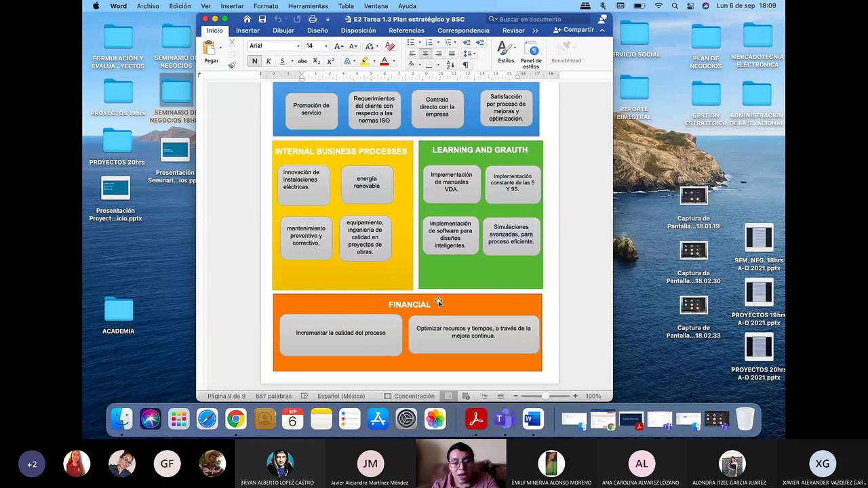
Task: Open the ACADEMIA folder on desktop
Action: (119, 316)
